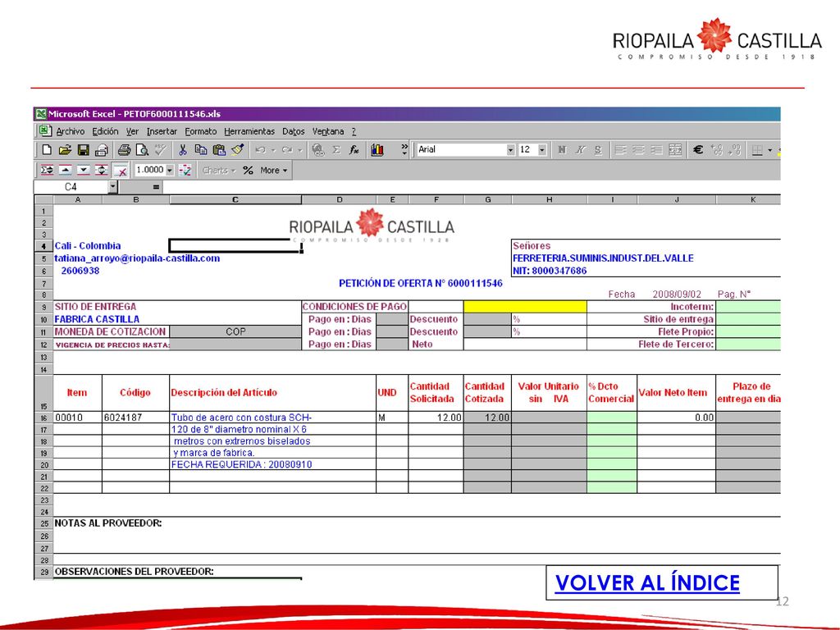Click the tatiana_arroyo@riopaila-castilla.com email address
The width and height of the screenshot is (840, 630).
tap(137, 258)
